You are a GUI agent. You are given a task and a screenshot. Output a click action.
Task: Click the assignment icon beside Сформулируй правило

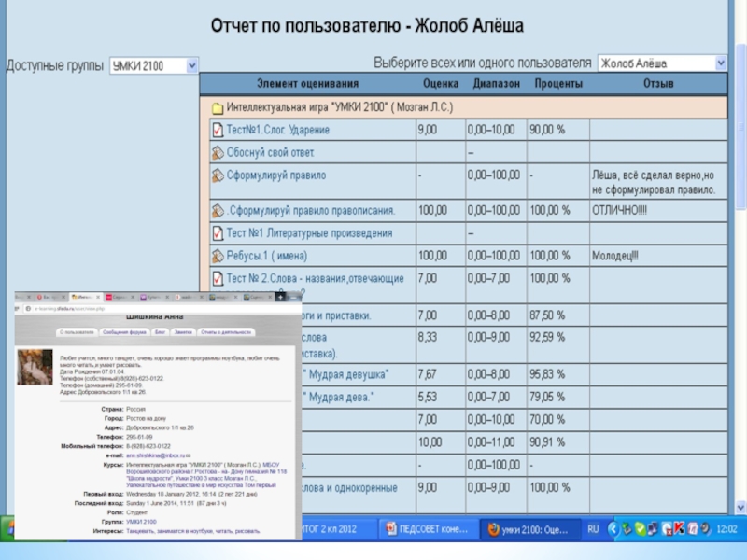[x=217, y=175]
